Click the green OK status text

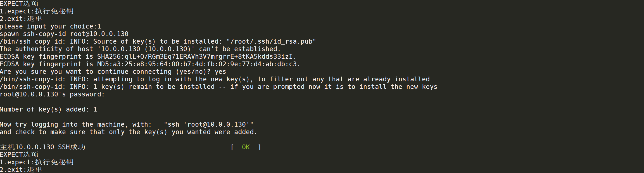coord(246,147)
